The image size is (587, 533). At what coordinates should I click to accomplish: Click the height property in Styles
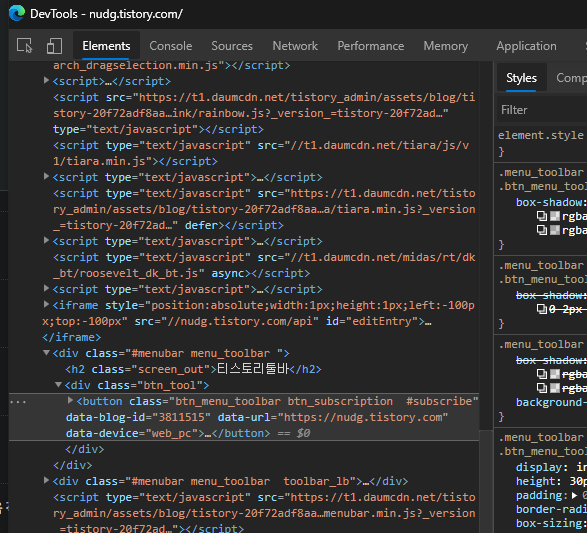tap(535, 481)
